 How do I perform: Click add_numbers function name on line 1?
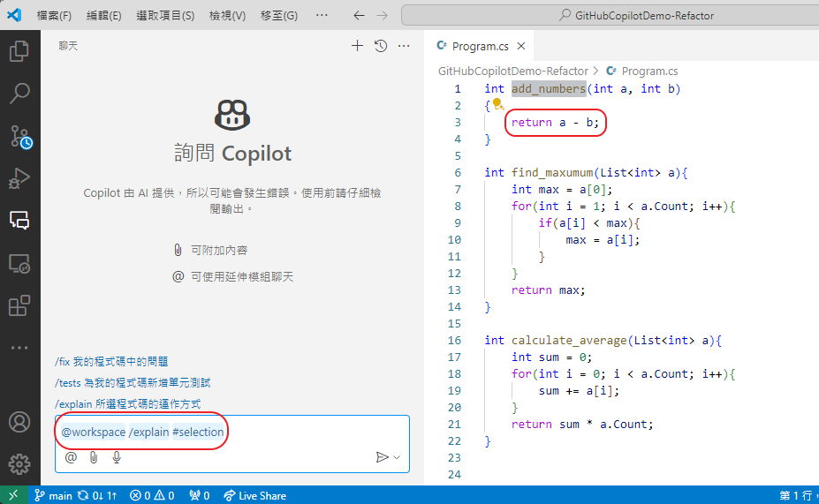pyautogui.click(x=549, y=88)
